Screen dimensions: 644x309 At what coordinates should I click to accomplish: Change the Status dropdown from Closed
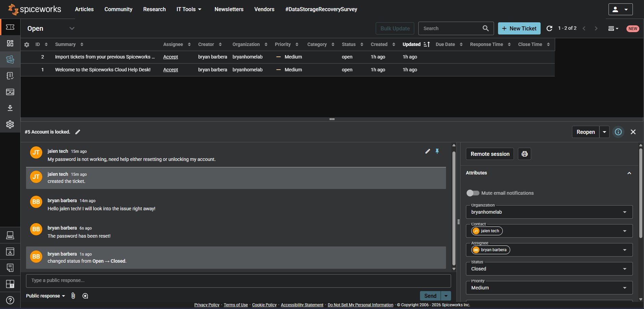coord(549,269)
